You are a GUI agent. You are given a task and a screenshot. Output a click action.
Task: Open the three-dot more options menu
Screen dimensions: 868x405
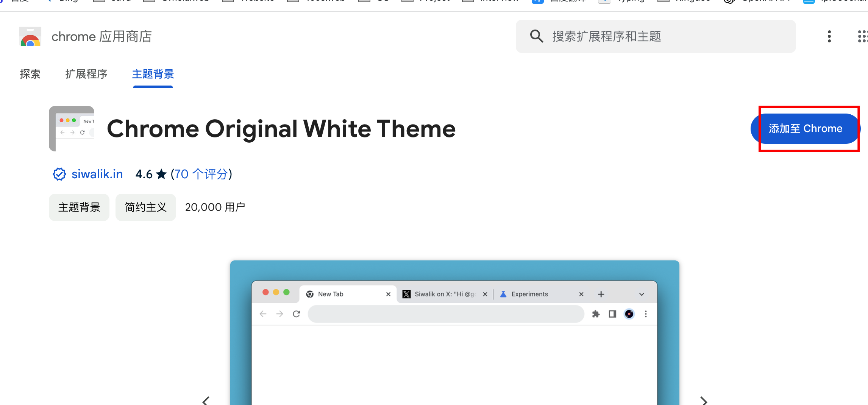coord(829,36)
